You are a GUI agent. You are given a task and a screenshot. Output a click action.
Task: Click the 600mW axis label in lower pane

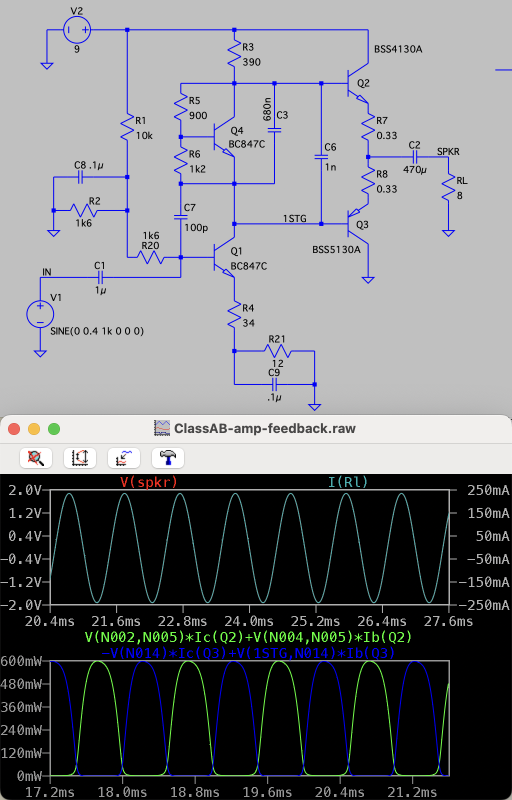(21, 661)
